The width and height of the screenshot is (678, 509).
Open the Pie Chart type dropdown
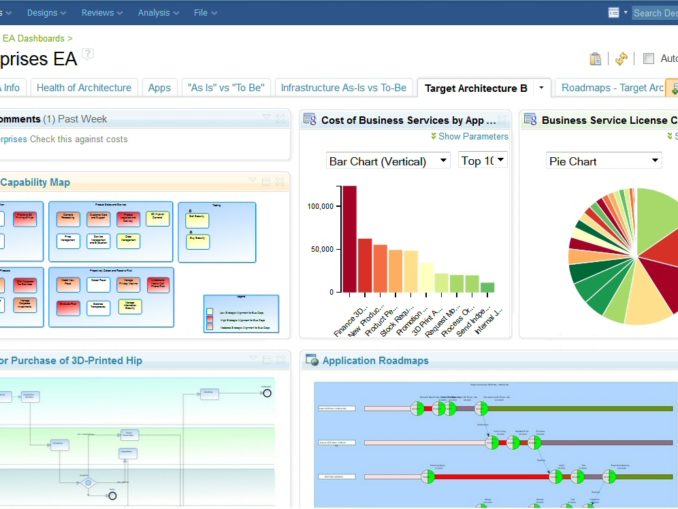click(x=604, y=161)
